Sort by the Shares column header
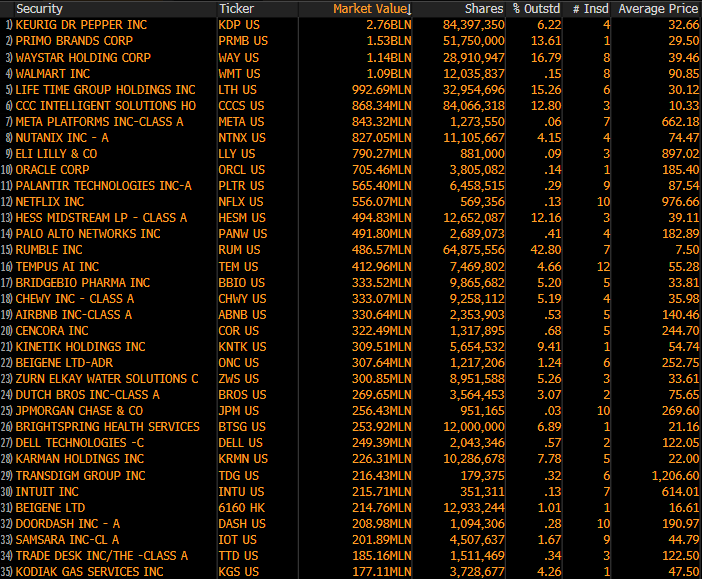Viewport: 702px width, 579px height. 484,9
